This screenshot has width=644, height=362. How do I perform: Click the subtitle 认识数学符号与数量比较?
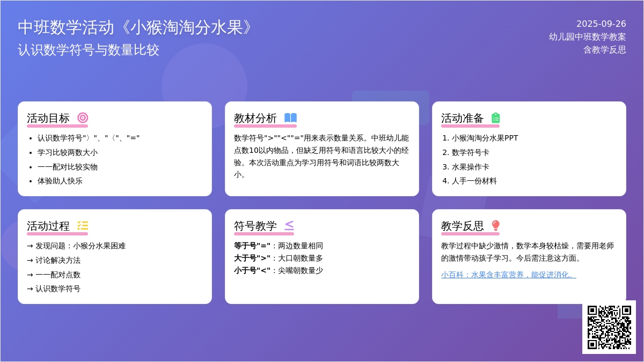coord(89,50)
